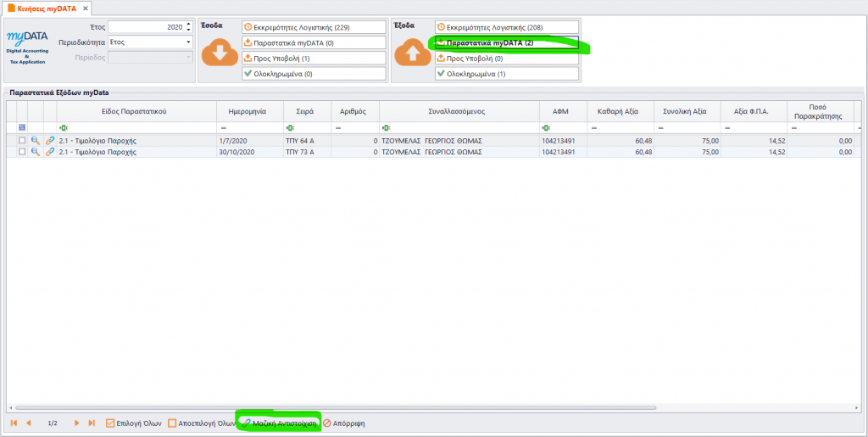Sort by ΑΦΜ column header

click(564, 111)
